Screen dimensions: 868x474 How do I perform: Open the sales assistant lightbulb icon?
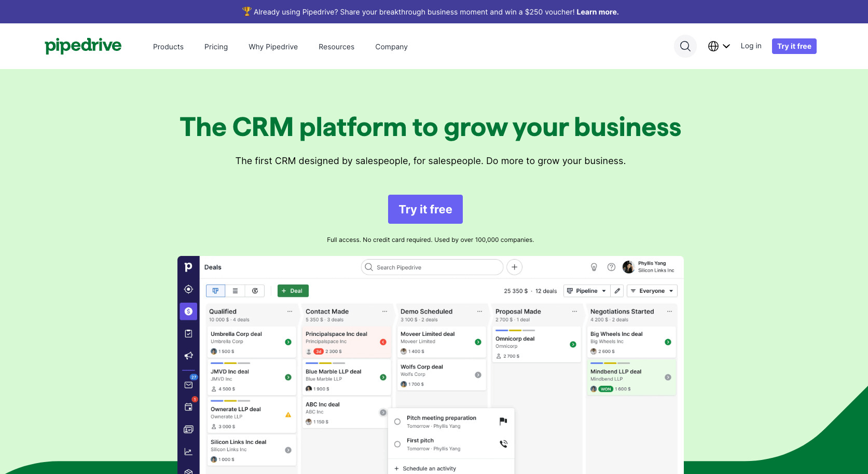click(x=594, y=267)
